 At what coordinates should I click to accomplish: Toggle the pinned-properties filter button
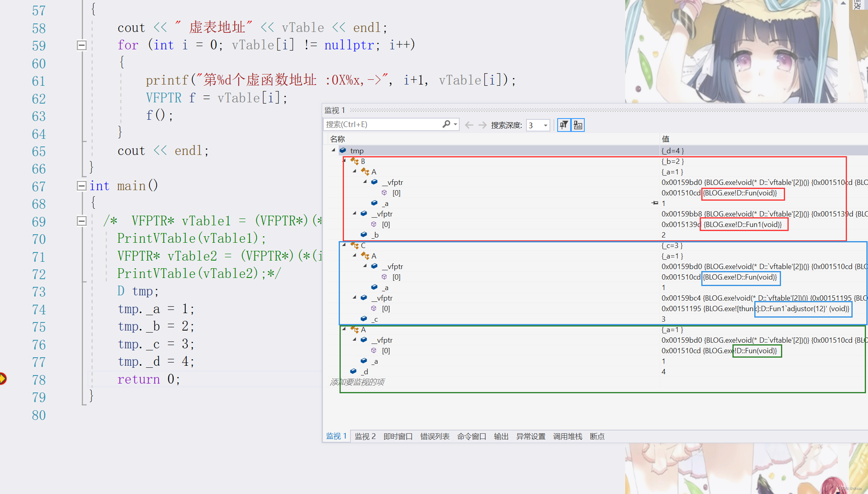564,125
